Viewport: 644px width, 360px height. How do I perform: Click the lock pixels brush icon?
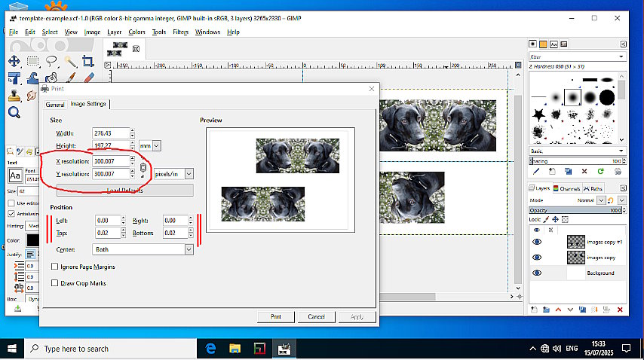(x=546, y=219)
